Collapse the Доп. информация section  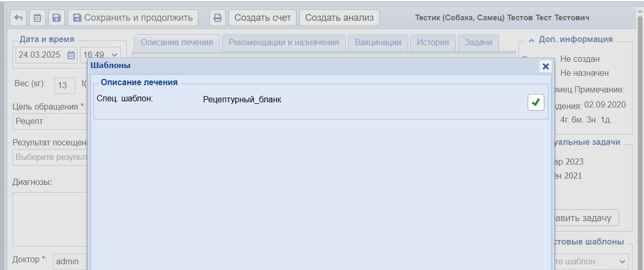(x=531, y=39)
